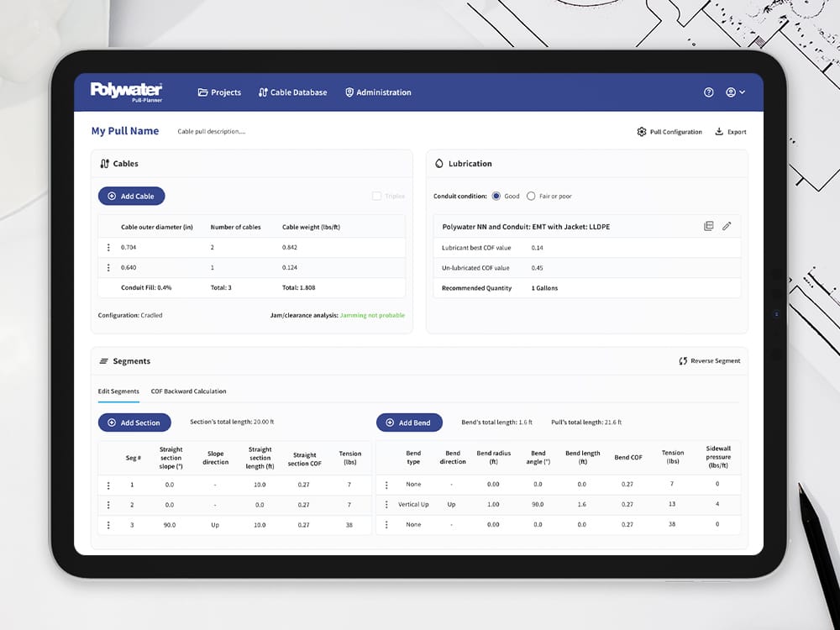Viewport: 840px width, 630px height.
Task: Click the Total: 1.808 weight cell
Action: (299, 287)
